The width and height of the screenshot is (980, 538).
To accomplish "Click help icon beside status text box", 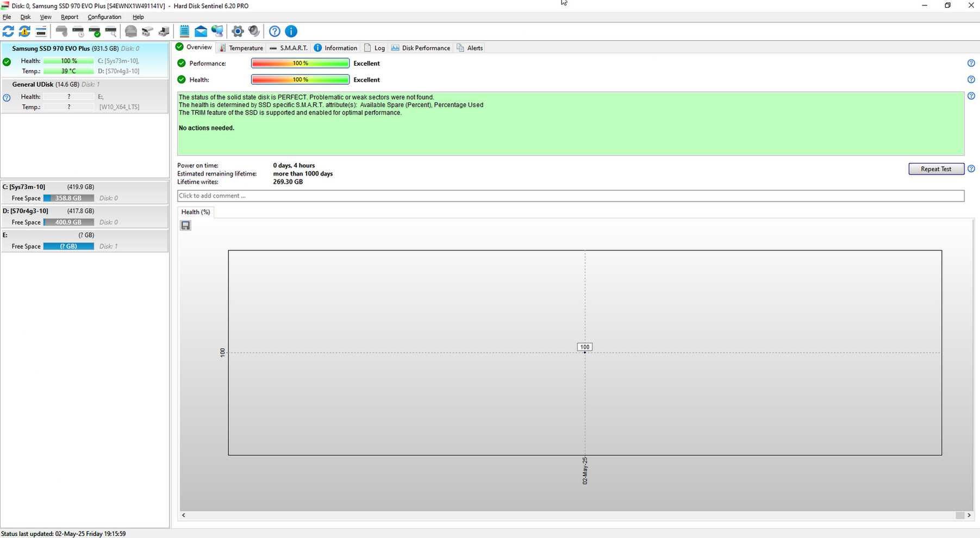I will click(971, 96).
